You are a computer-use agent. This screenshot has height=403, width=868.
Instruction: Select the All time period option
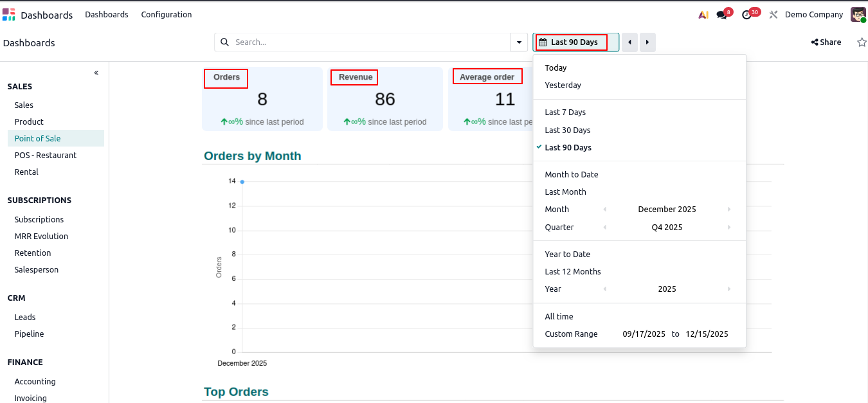click(559, 317)
